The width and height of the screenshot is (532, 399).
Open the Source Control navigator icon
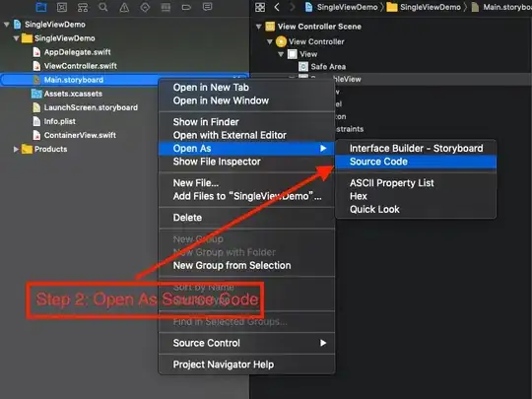62,7
